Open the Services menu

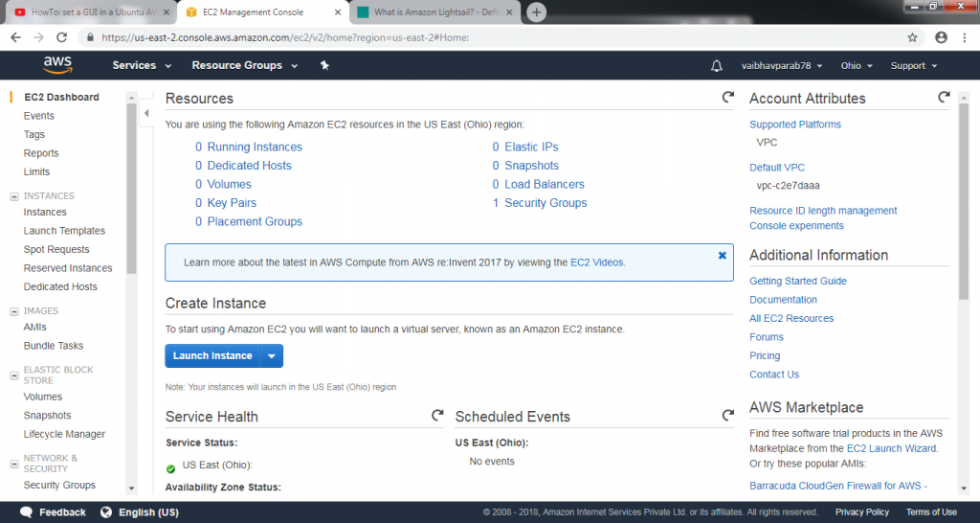pos(142,65)
